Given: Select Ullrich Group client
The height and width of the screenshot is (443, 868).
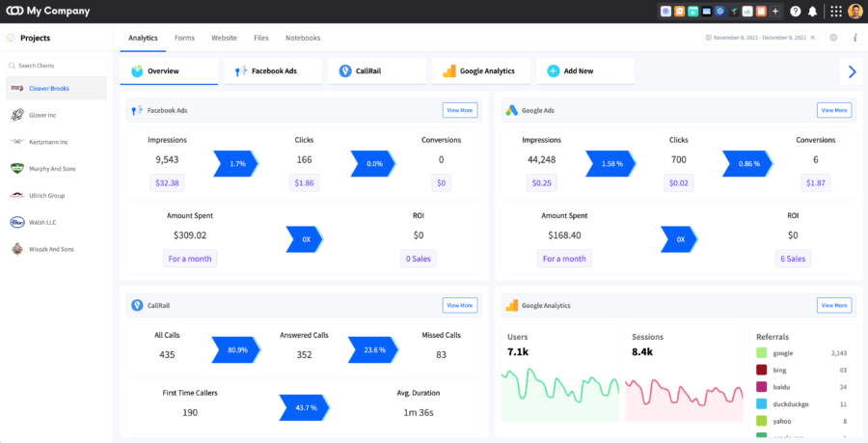Looking at the screenshot, I should [x=56, y=196].
